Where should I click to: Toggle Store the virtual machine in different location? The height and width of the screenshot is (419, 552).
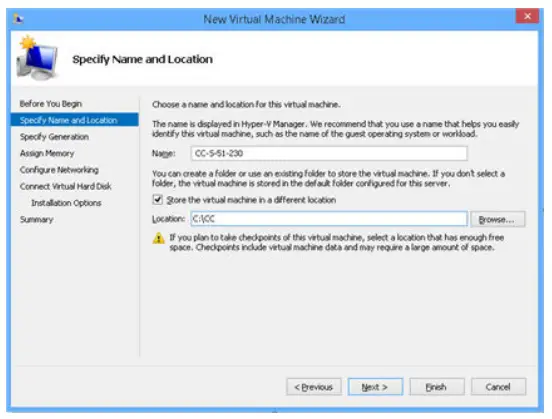tap(157, 200)
